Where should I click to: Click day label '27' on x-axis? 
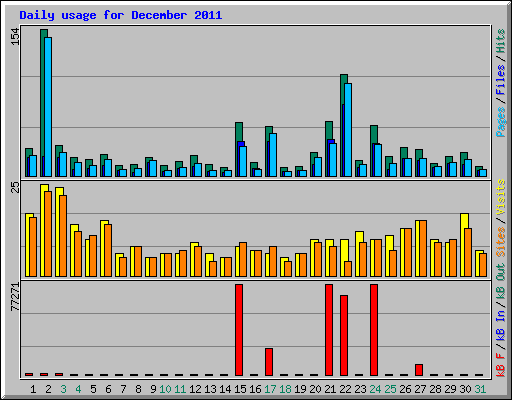point(420,389)
